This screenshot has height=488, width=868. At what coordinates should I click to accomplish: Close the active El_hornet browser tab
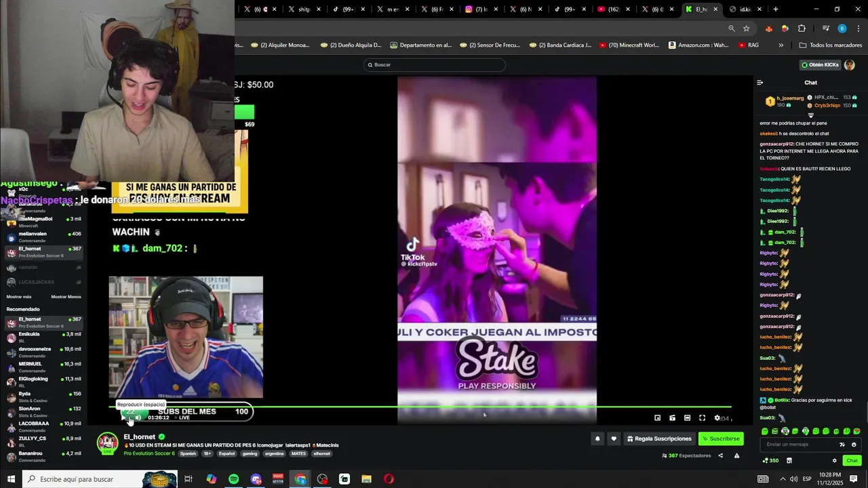pos(715,9)
